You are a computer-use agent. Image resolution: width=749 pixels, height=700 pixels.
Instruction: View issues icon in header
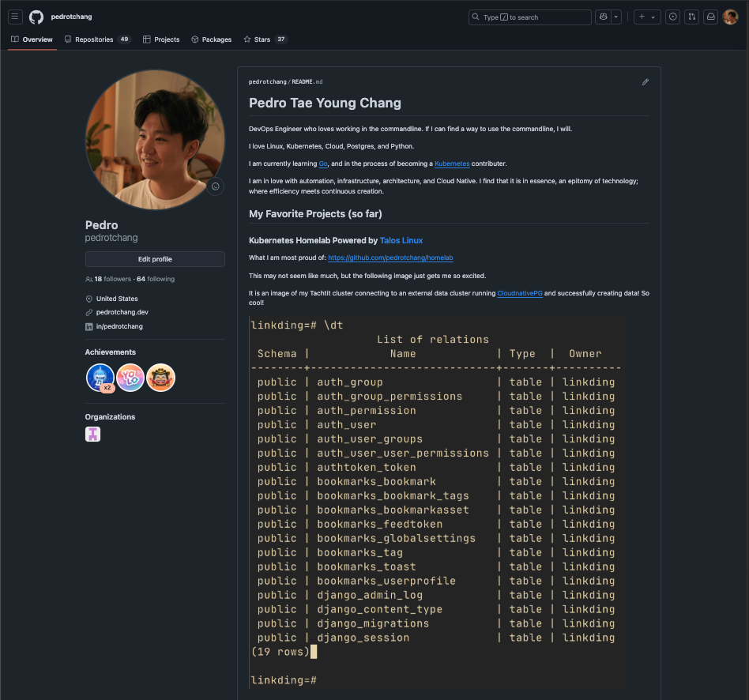(x=672, y=17)
